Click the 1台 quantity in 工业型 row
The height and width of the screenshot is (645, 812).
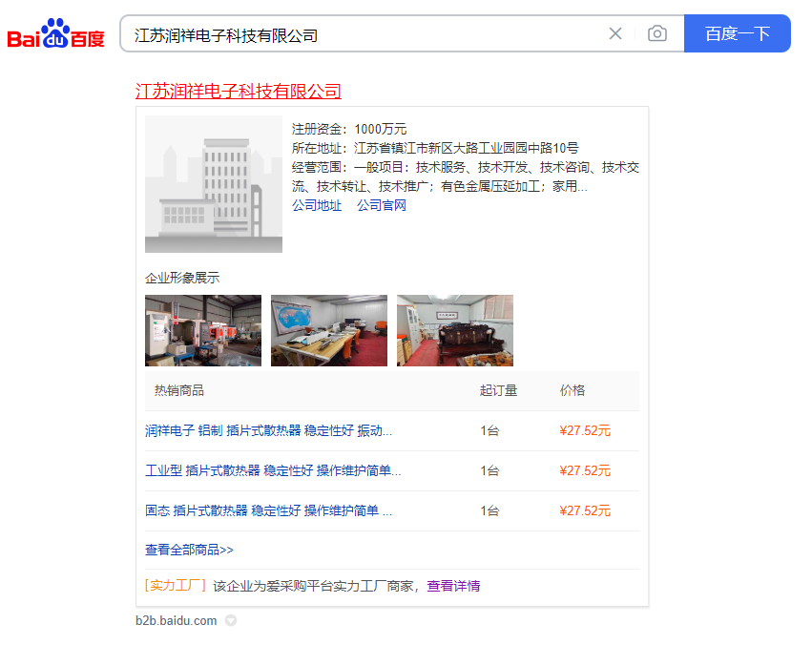pos(489,470)
